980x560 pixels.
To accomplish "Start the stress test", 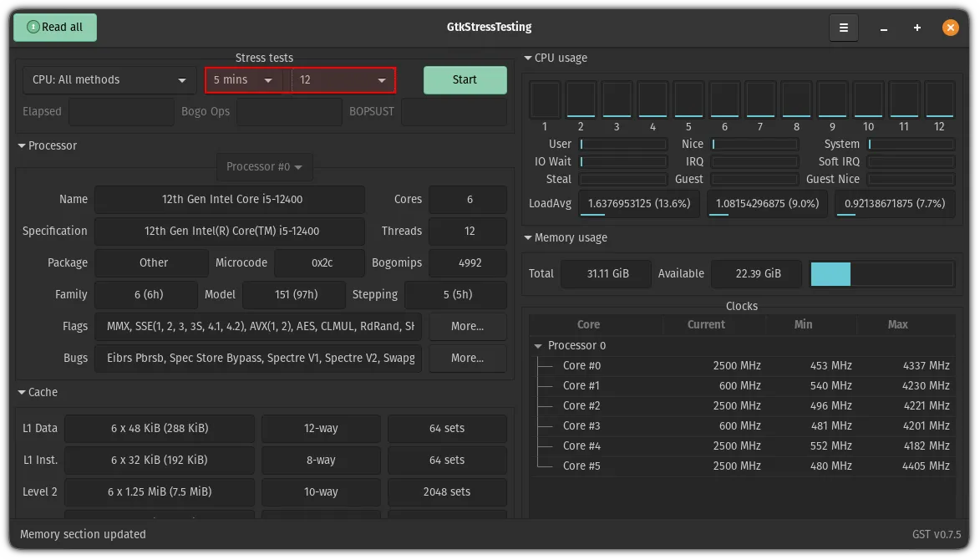I will pyautogui.click(x=465, y=80).
